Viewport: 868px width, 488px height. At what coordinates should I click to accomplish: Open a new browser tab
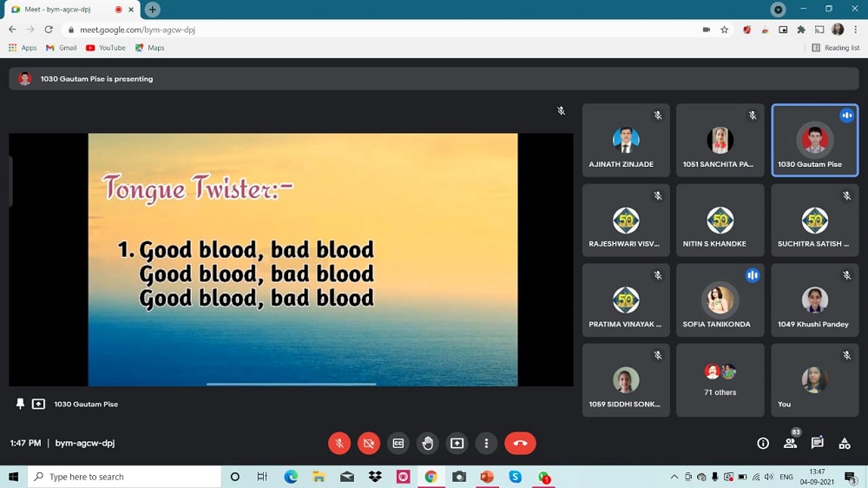(153, 10)
